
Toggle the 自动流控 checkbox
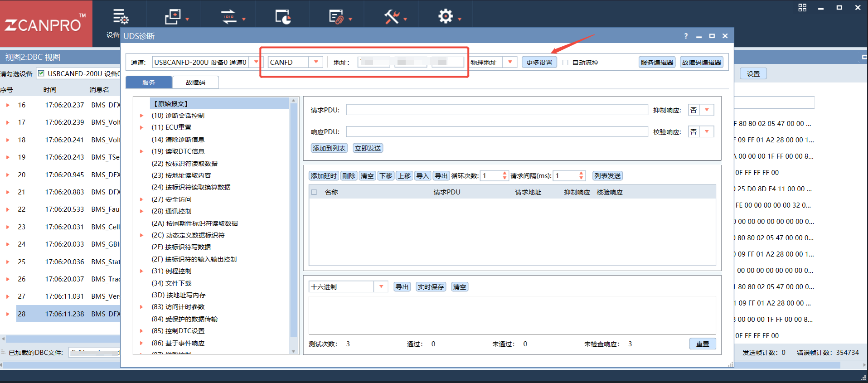click(x=565, y=63)
